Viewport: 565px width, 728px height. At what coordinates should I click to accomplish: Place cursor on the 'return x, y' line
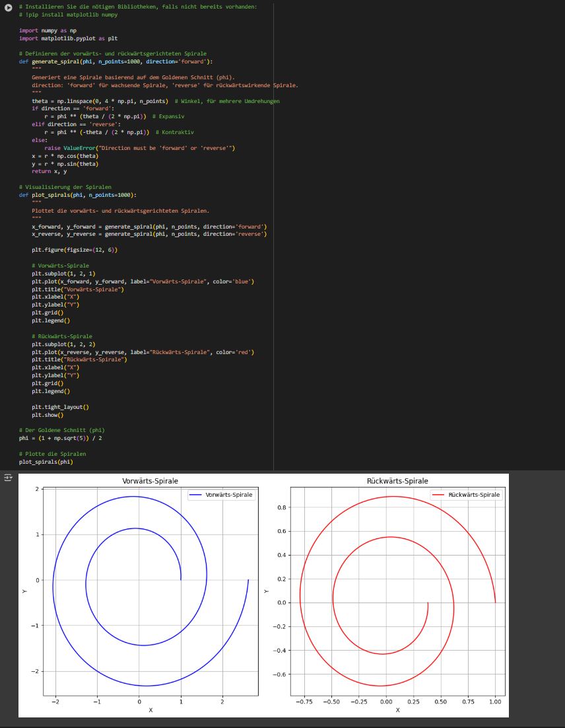coord(49,171)
